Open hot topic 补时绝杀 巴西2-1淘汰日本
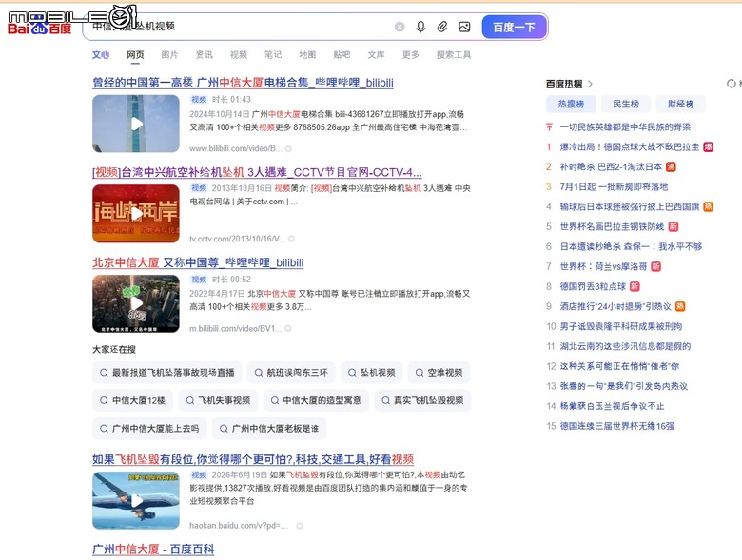Image resolution: width=742 pixels, height=560 pixels. 611,167
